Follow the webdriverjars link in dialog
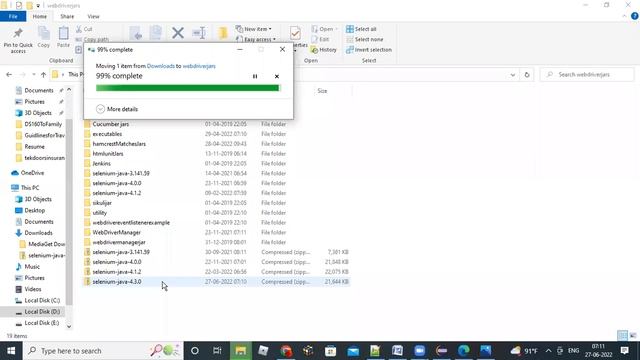Image resolution: width=640 pixels, height=360 pixels. coord(199,66)
